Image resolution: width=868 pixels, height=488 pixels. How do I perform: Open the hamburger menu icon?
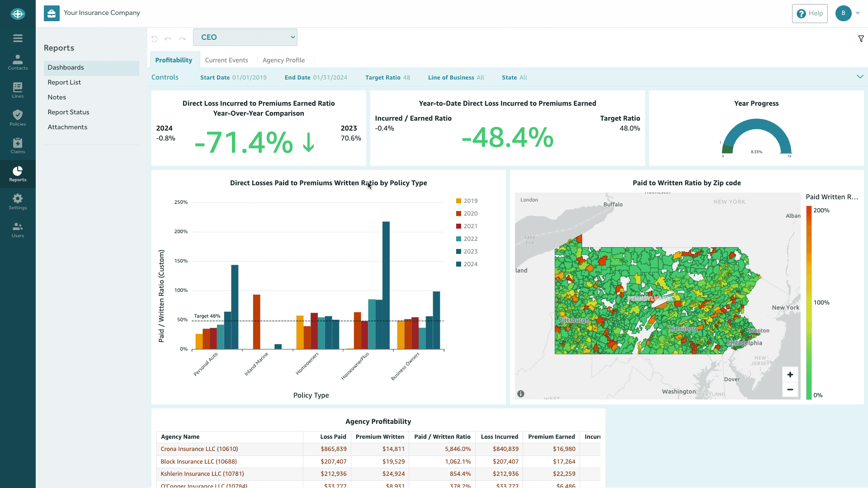pyautogui.click(x=18, y=38)
